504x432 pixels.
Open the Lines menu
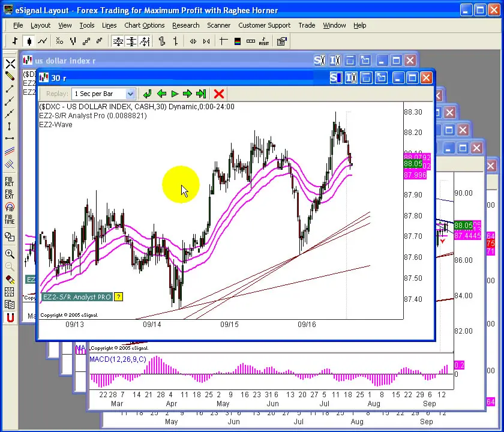pyautogui.click(x=109, y=25)
